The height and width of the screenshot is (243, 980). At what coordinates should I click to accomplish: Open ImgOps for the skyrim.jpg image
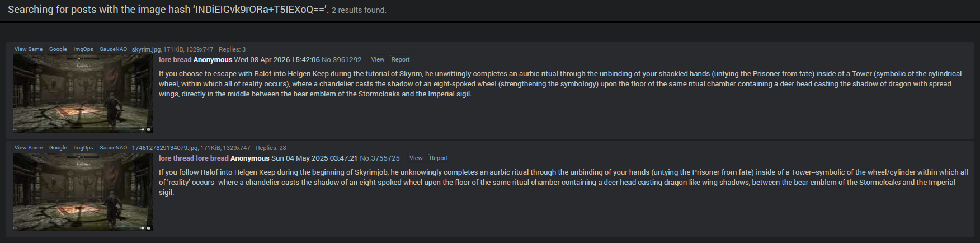point(83,49)
